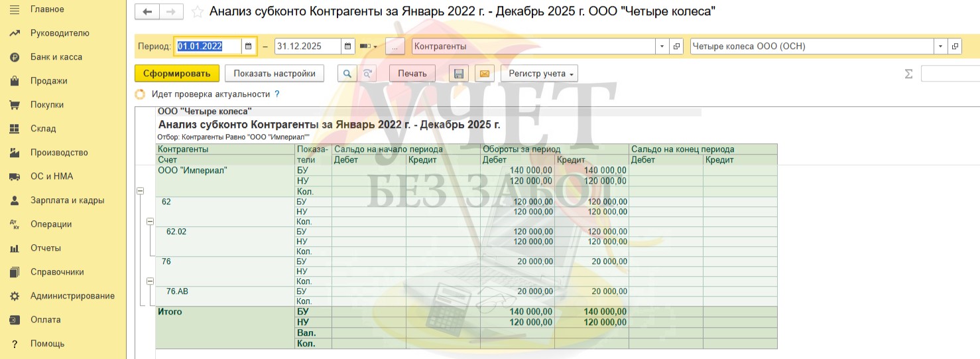Open calendar for start date 01.01.2022
The height and width of the screenshot is (359, 980).
point(248,46)
